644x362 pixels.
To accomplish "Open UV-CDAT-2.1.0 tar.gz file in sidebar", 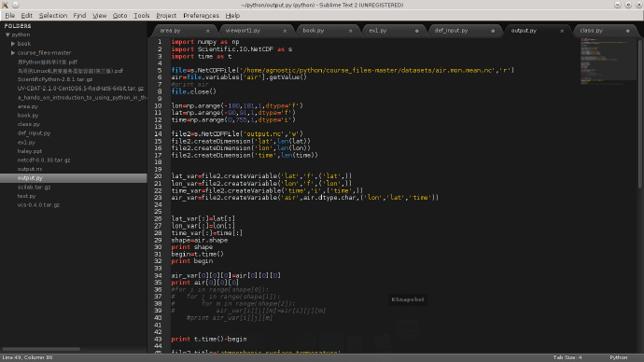I will (x=80, y=89).
